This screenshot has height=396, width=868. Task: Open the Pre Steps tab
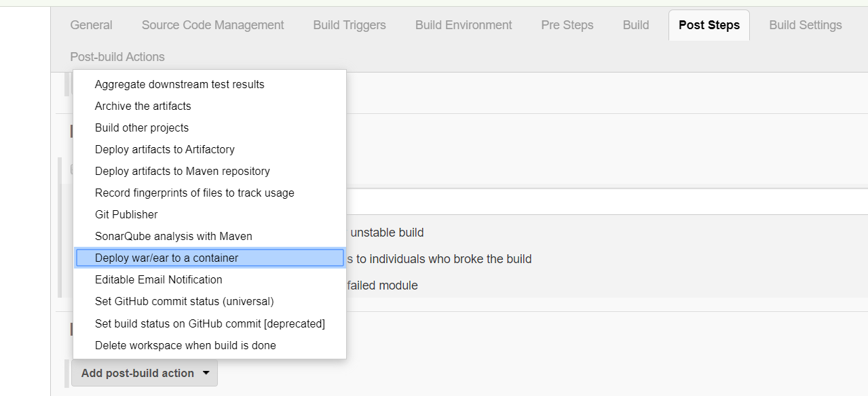[567, 25]
